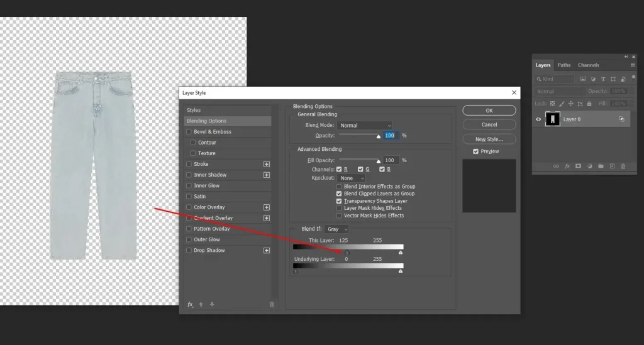This screenshot has width=644, height=345.
Task: Create a new layer with the plus icon
Action: pos(612,166)
